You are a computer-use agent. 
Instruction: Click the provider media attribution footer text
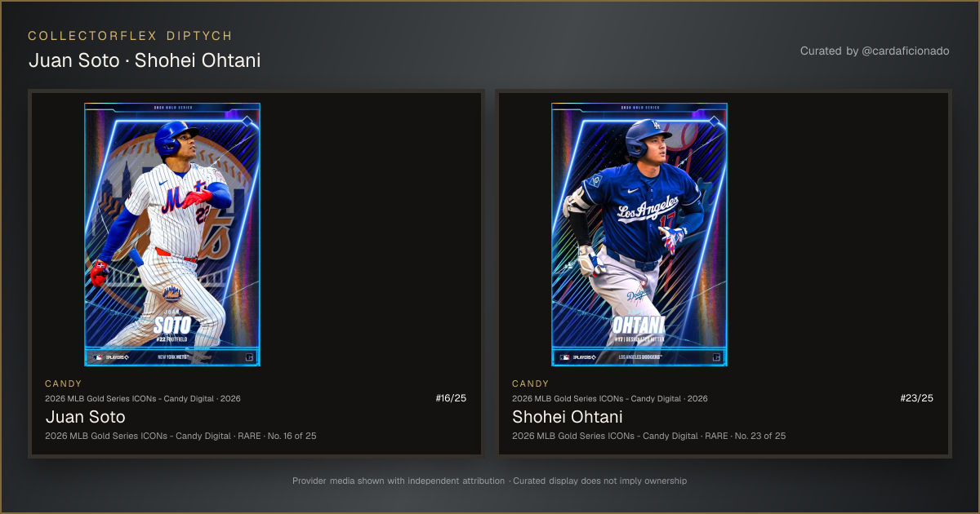point(490,481)
